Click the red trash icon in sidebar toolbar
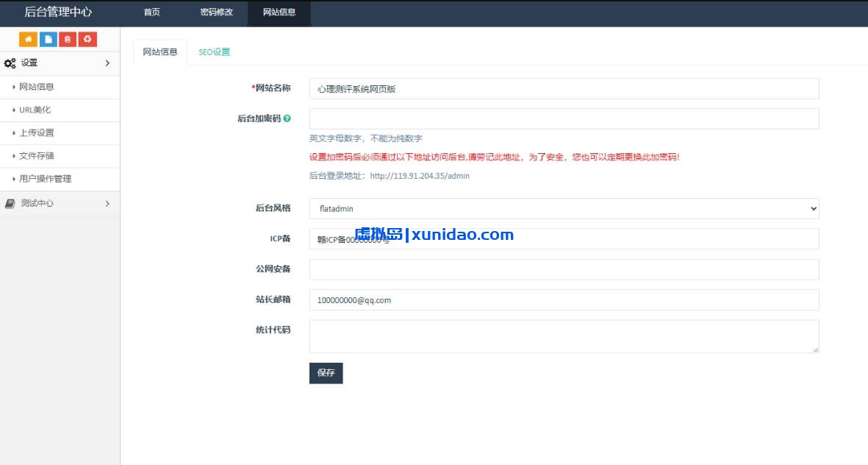This screenshot has height=465, width=868. click(68, 38)
